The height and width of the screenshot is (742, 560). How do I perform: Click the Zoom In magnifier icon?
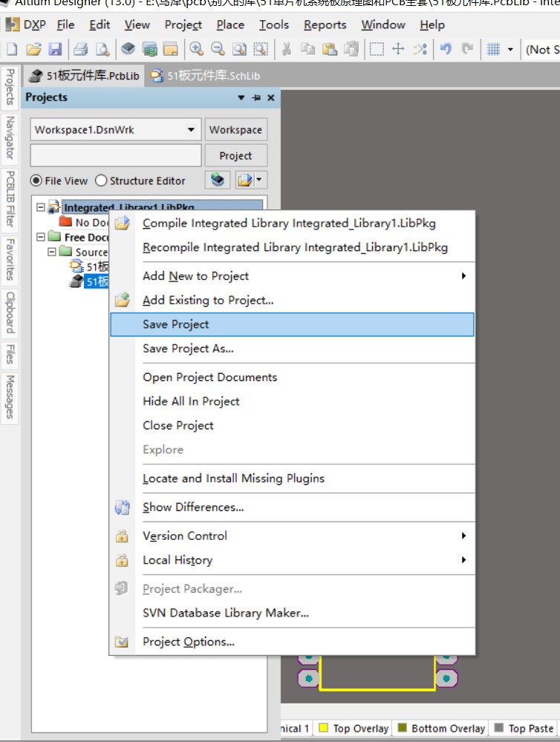pos(197,49)
